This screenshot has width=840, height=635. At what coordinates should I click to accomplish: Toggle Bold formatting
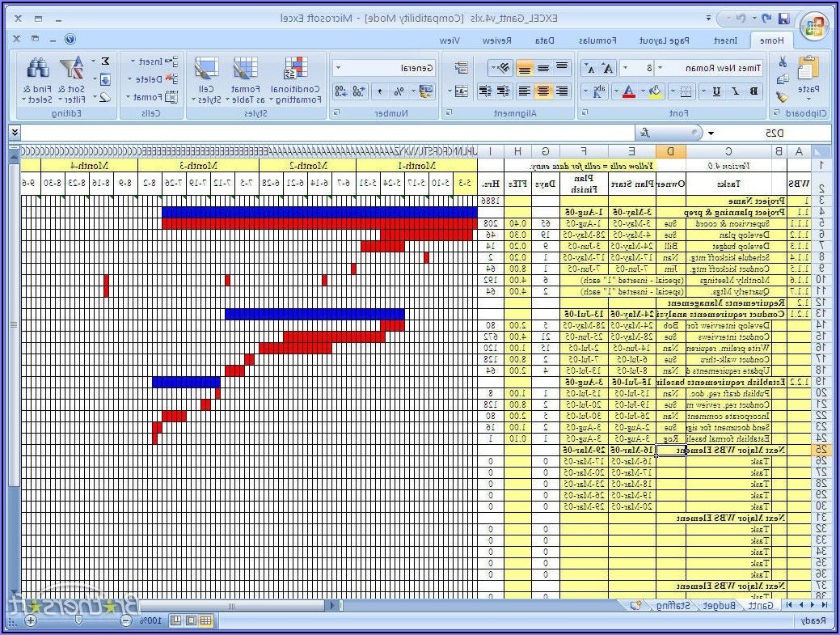[753, 91]
